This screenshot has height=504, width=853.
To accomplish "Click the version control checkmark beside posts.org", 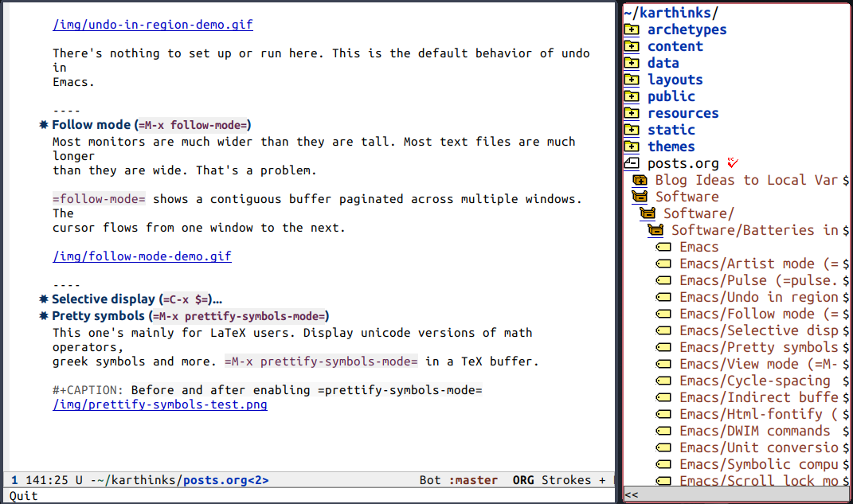I will tap(733, 162).
